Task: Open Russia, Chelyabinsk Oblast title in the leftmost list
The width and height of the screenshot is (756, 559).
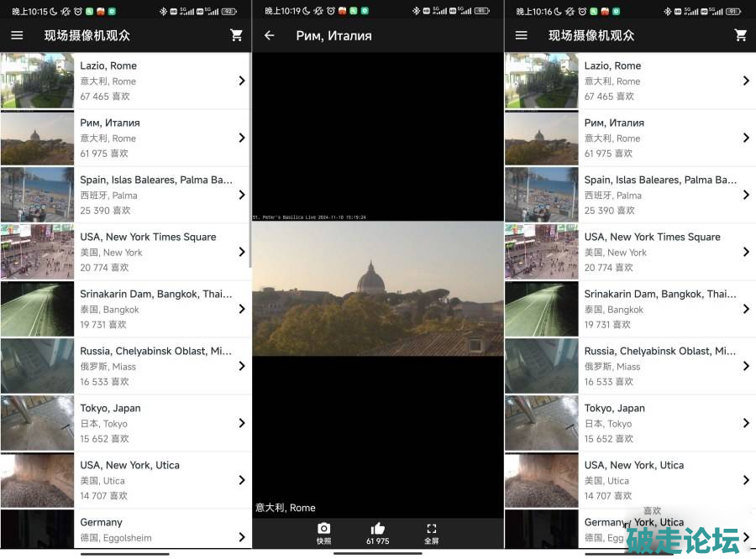Action: coord(156,351)
